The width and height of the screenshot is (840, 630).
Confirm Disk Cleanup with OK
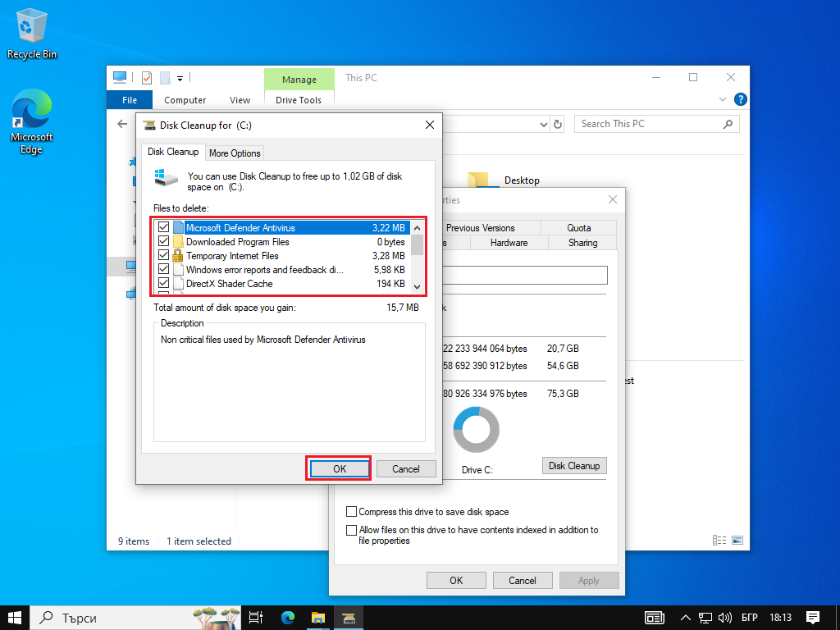pyautogui.click(x=340, y=468)
